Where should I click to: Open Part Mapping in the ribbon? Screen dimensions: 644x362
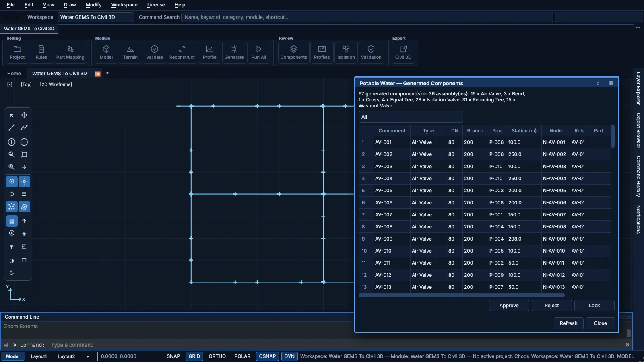(70, 53)
